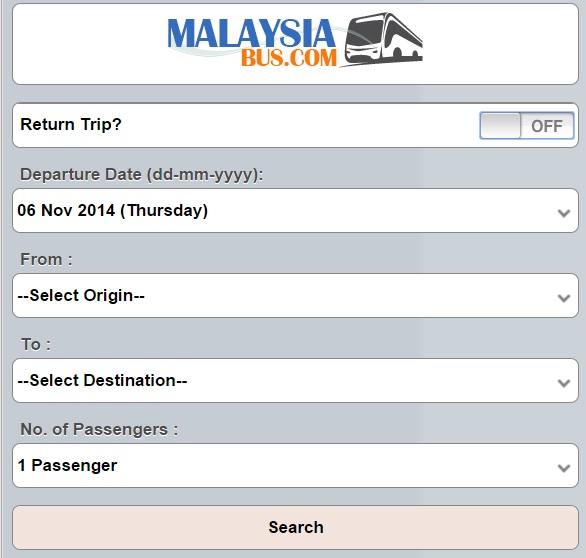Click the Departure Date (dd-mm-yyyy) label
The image size is (586, 558).
coord(142,175)
